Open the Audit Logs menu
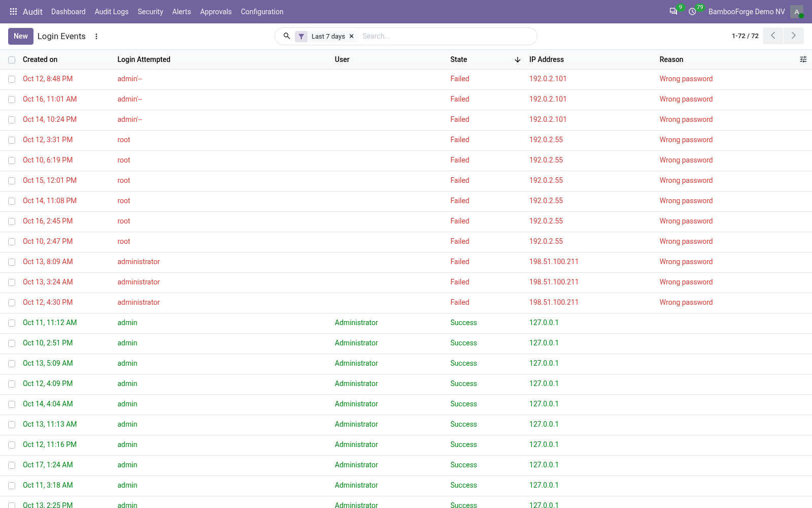The image size is (812, 508). 112,12
